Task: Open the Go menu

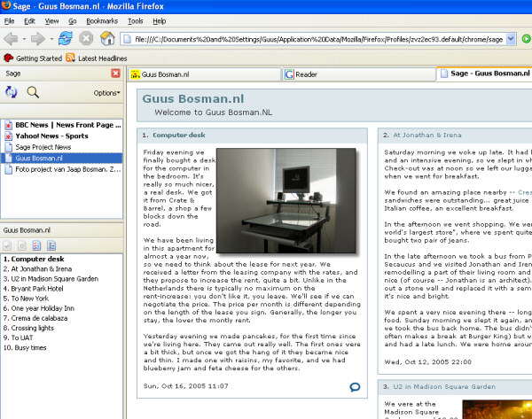Action: pyautogui.click(x=73, y=21)
